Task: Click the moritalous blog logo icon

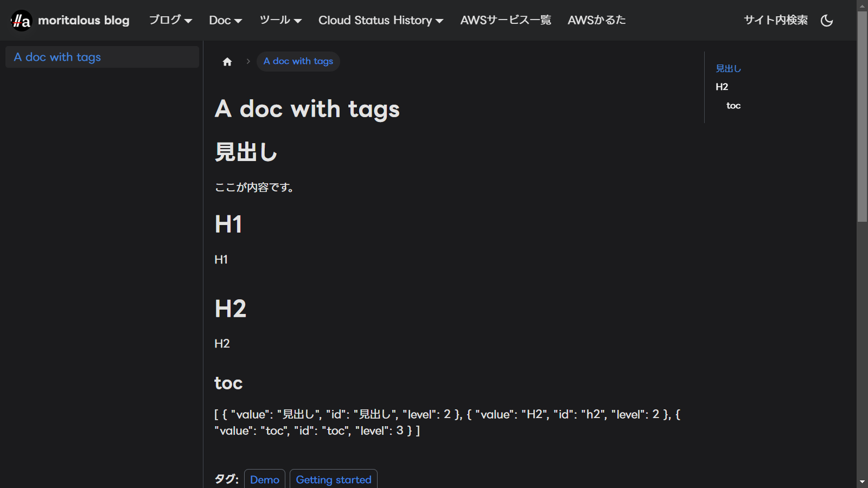Action: pos(21,21)
